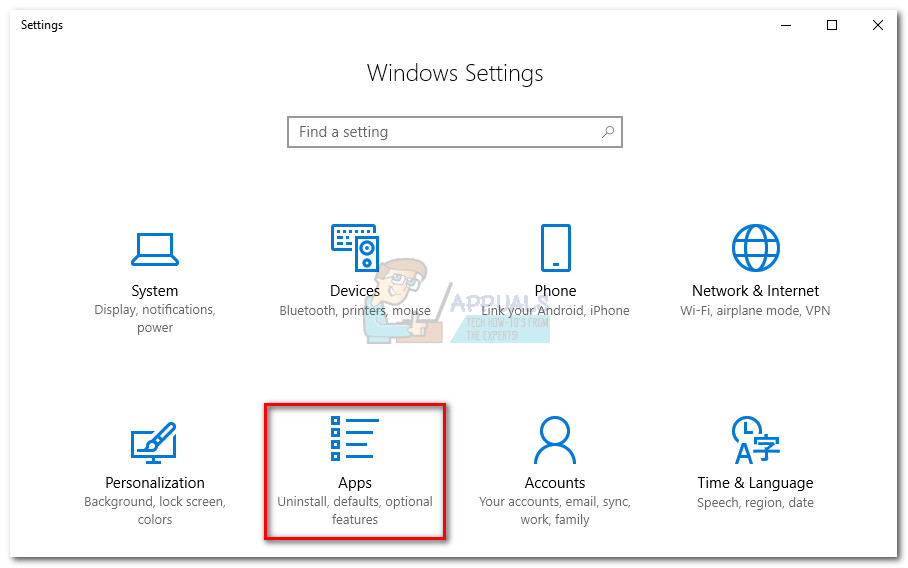The width and height of the screenshot is (908, 568).
Task: Click 'Bluetooth, printers, mouse' description
Action: coord(355,311)
